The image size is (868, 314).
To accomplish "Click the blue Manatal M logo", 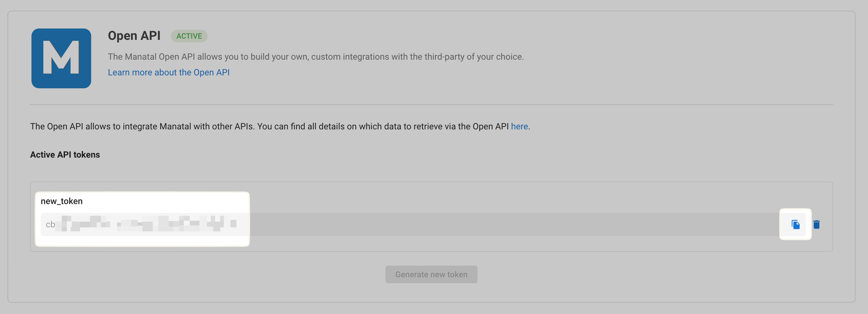I will (x=61, y=58).
